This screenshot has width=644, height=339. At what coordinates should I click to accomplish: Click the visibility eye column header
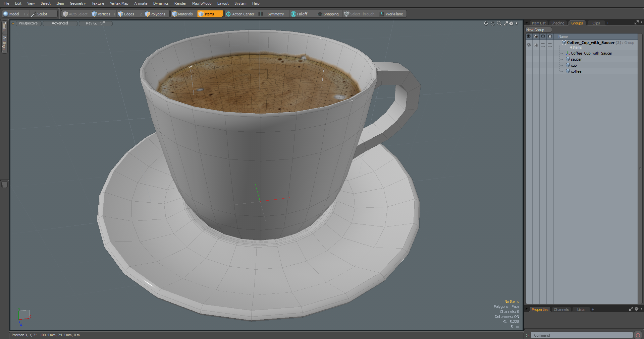[529, 37]
